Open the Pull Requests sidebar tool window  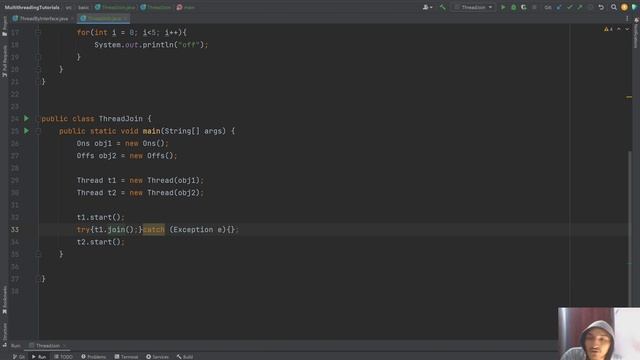coord(4,61)
